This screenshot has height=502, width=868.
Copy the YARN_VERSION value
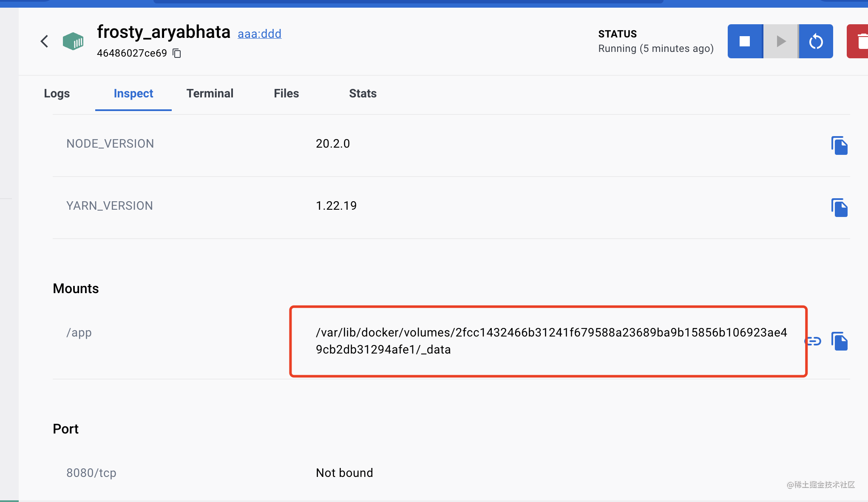[x=839, y=208]
